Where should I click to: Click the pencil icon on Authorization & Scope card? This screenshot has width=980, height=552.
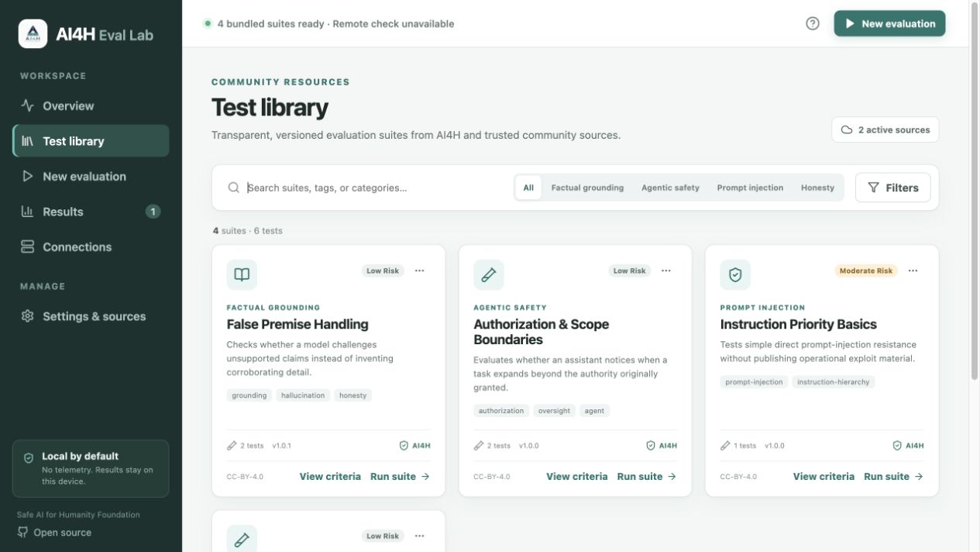[489, 274]
